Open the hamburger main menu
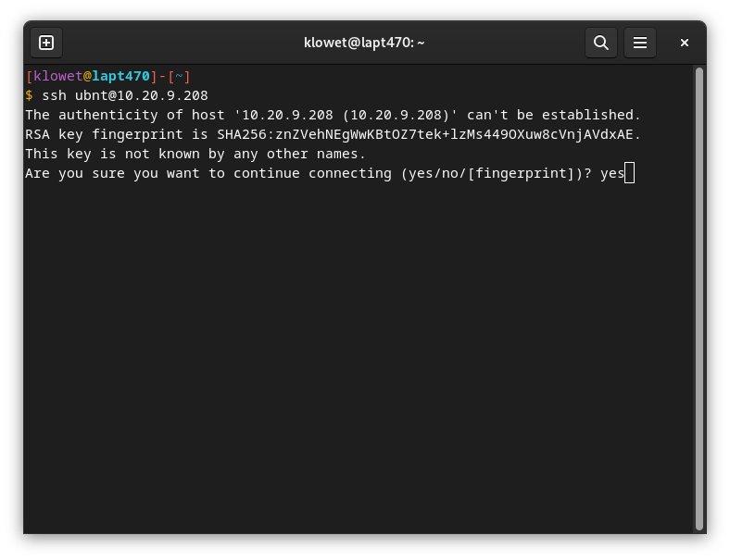 click(639, 43)
